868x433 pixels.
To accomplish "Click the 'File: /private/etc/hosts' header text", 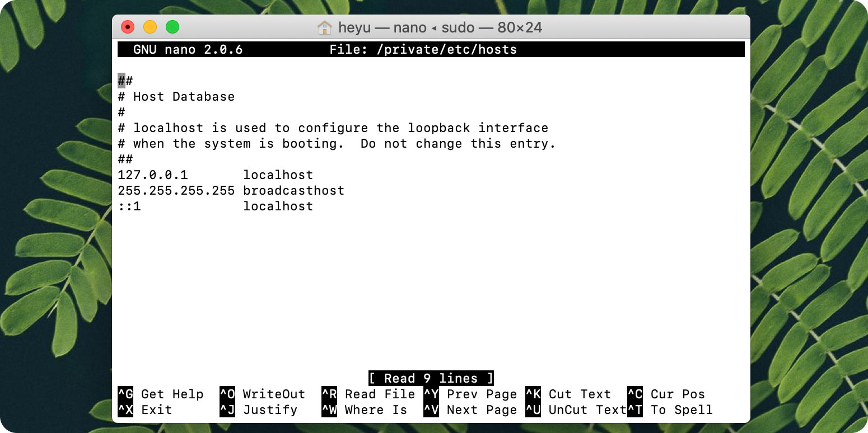I will 423,49.
